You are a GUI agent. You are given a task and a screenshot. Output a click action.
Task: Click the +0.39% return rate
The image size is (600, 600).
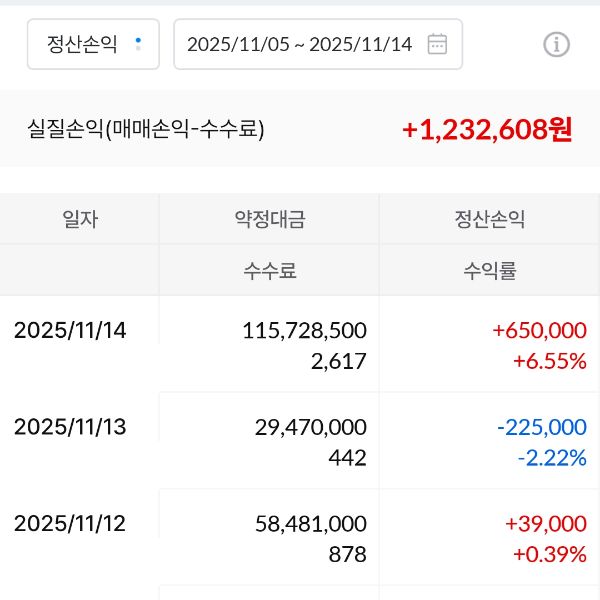point(549,554)
